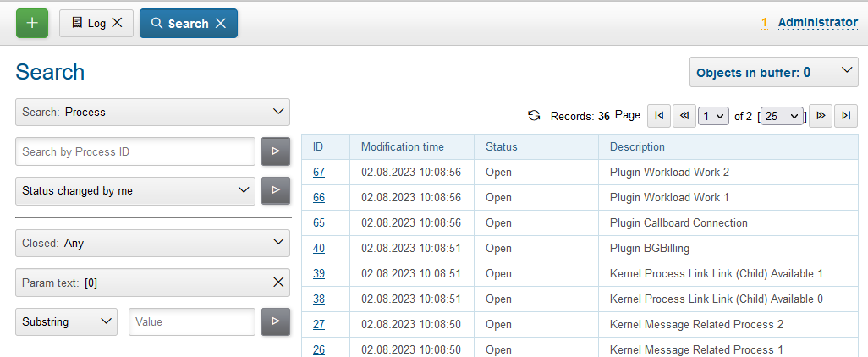Open the Search: Process dropdown
The height and width of the screenshot is (357, 868).
point(152,112)
